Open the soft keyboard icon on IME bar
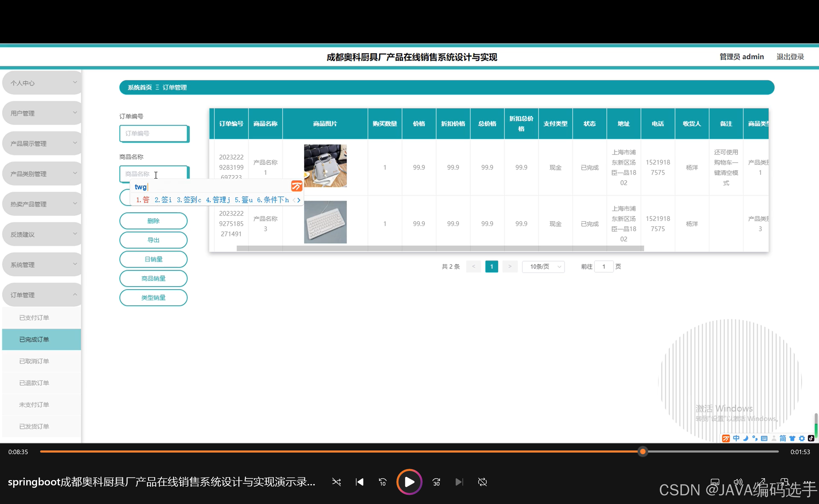Image resolution: width=819 pixels, height=504 pixels. tap(764, 438)
